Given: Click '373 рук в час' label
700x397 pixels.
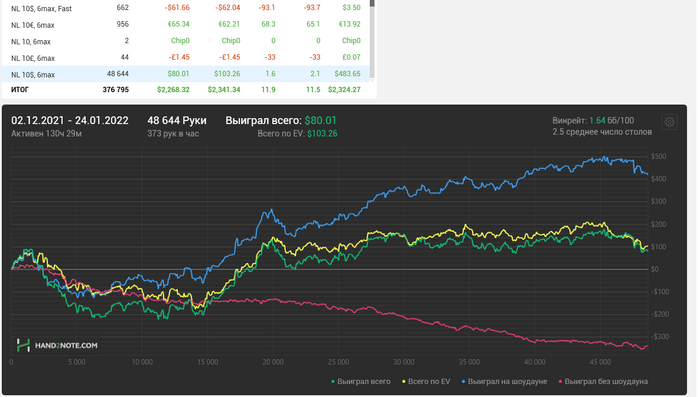Looking at the screenshot, I should (x=173, y=134).
